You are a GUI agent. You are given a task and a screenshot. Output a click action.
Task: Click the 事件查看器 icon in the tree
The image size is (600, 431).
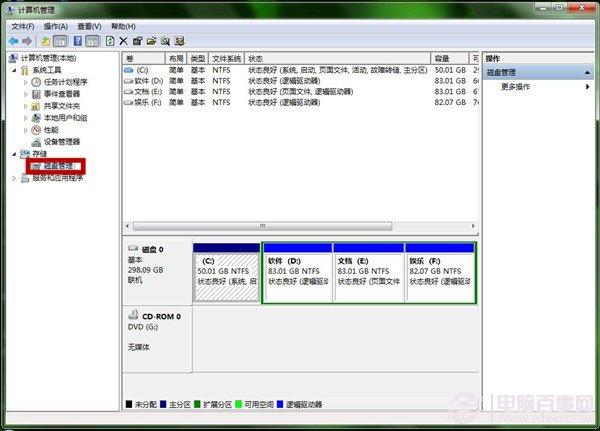click(36, 94)
